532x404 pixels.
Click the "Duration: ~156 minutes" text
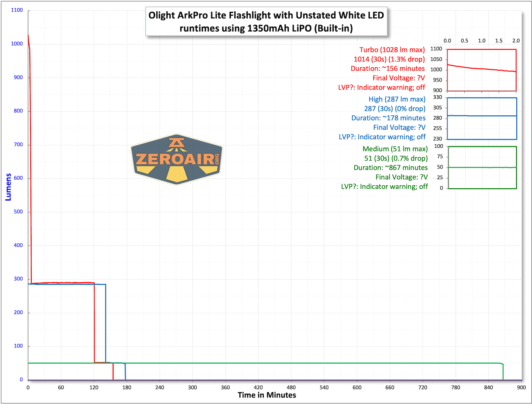tap(387, 69)
